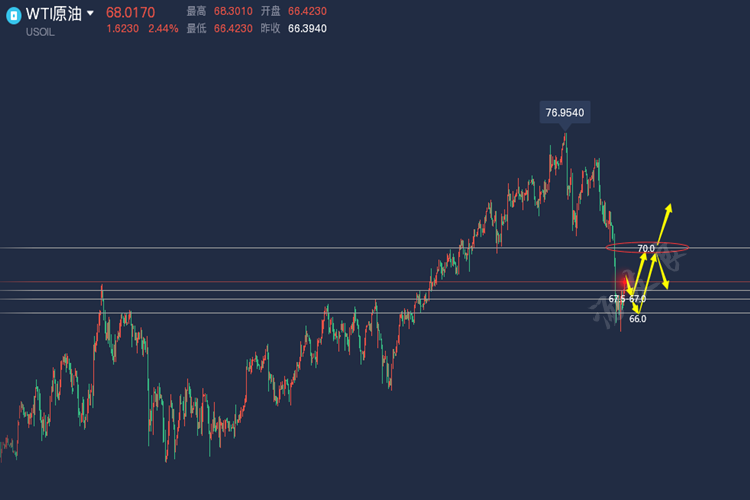Click the USOIL ticker code

coord(40,32)
